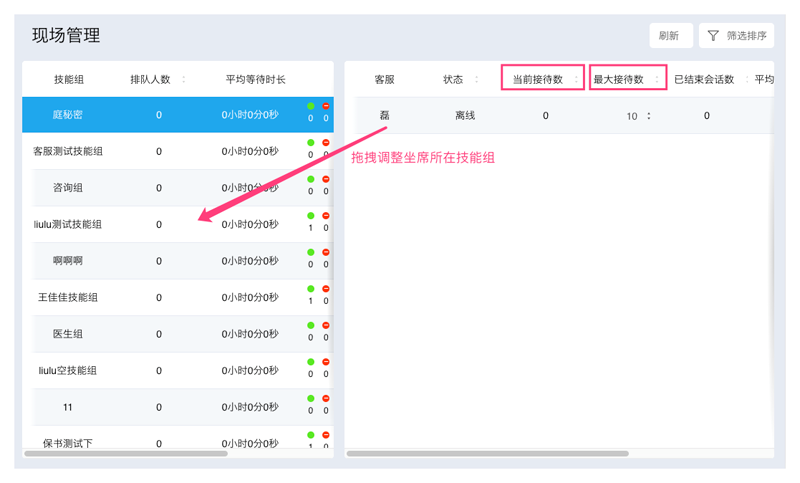Click green online dot in 咨询组 row
Image resolution: width=800 pixels, height=483 pixels.
click(311, 179)
